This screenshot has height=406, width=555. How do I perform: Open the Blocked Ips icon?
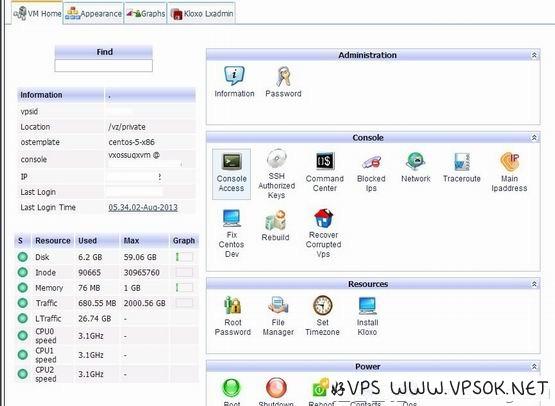click(371, 162)
